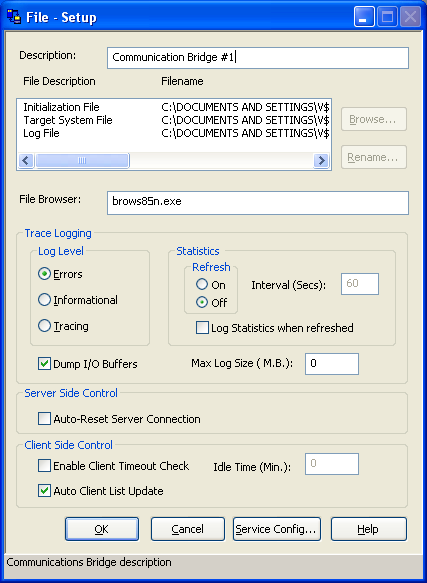Click the Idle Time (Min.) field

(x=332, y=464)
